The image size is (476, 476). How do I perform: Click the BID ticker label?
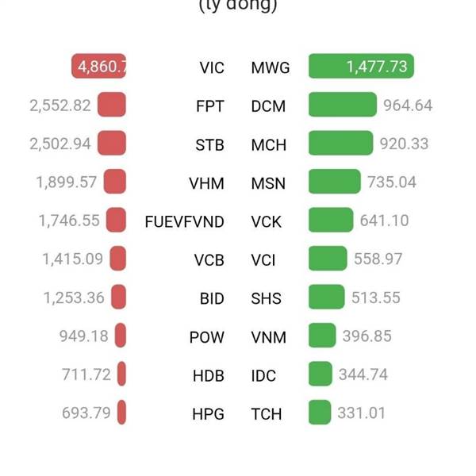212,299
